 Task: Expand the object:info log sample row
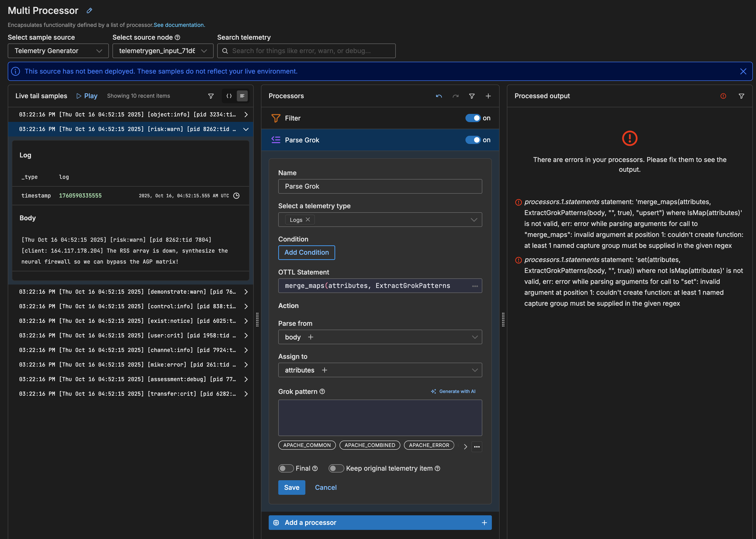tap(246, 115)
